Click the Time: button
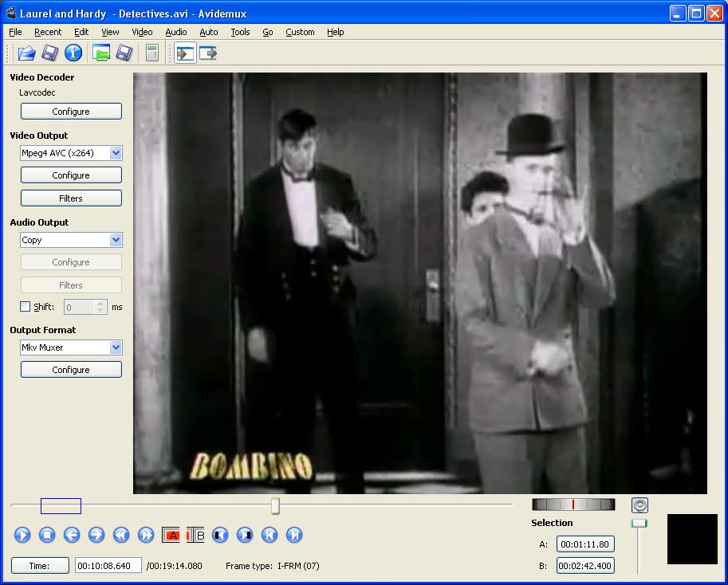Screen dimensions: 728x585 (39, 566)
